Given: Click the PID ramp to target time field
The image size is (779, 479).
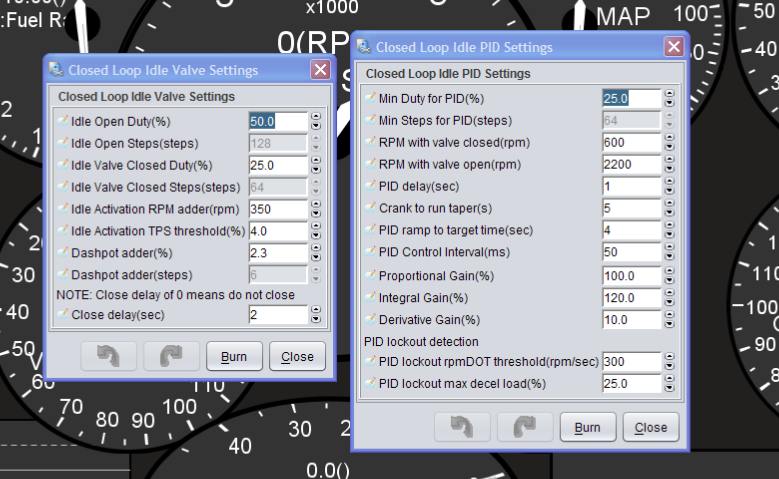Looking at the screenshot, I should (632, 230).
